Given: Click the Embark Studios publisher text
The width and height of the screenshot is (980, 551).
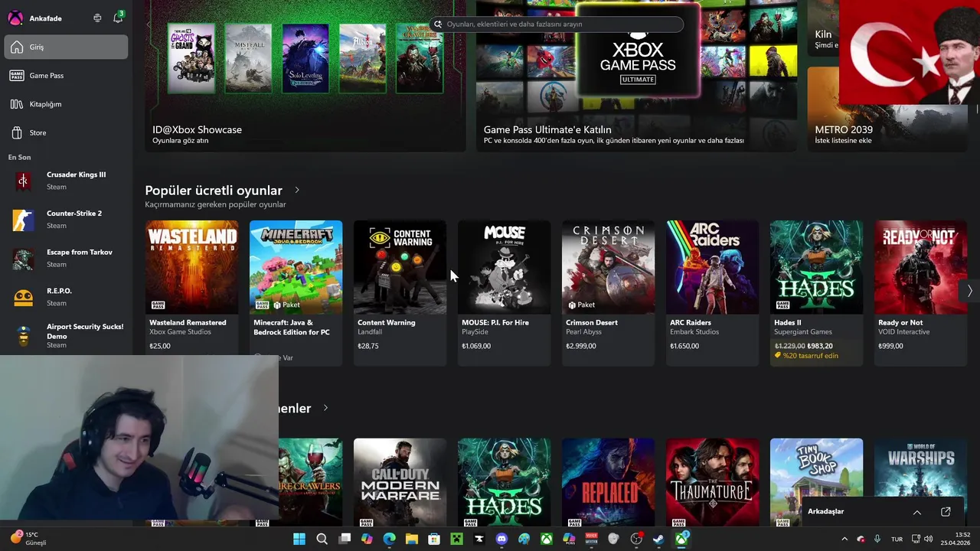Looking at the screenshot, I should tap(694, 332).
